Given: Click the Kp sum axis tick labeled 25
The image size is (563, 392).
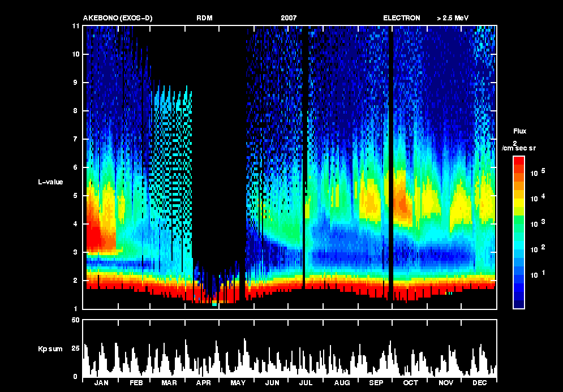Looking at the screenshot, I should point(75,348).
